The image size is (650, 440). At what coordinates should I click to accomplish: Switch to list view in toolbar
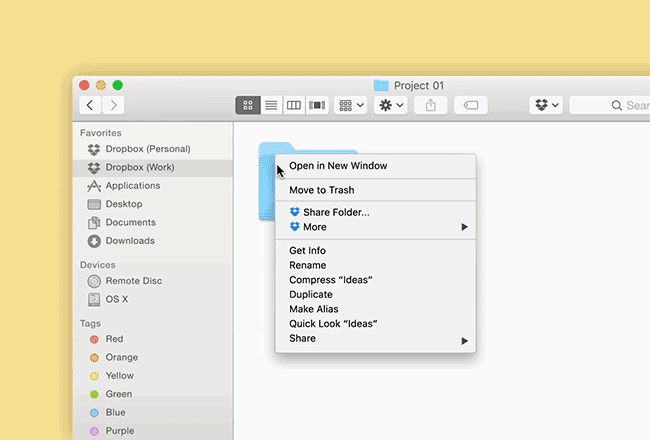pos(271,105)
